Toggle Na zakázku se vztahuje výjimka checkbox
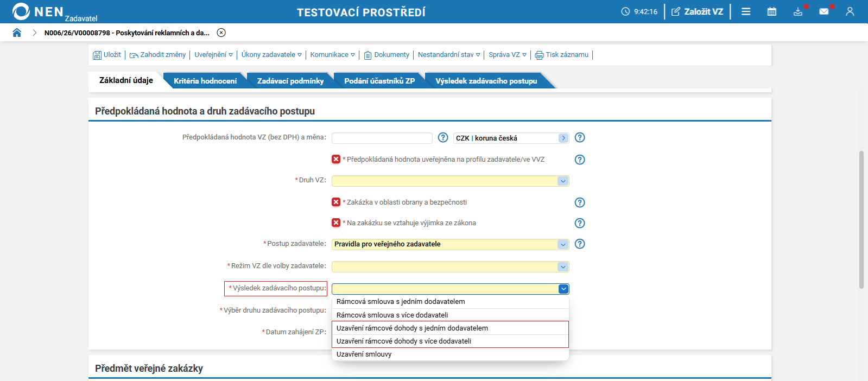868x381 pixels. pos(336,223)
